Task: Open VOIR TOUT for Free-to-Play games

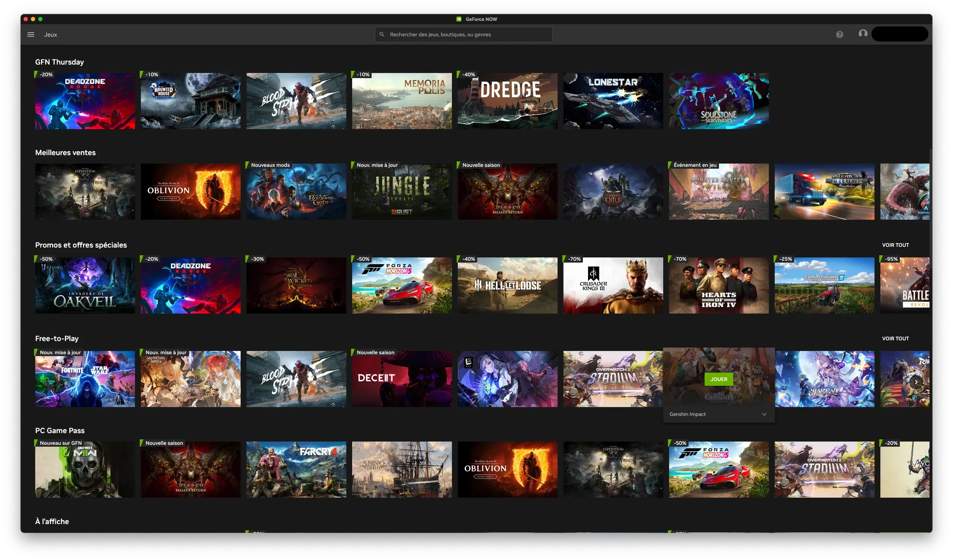Action: click(895, 338)
